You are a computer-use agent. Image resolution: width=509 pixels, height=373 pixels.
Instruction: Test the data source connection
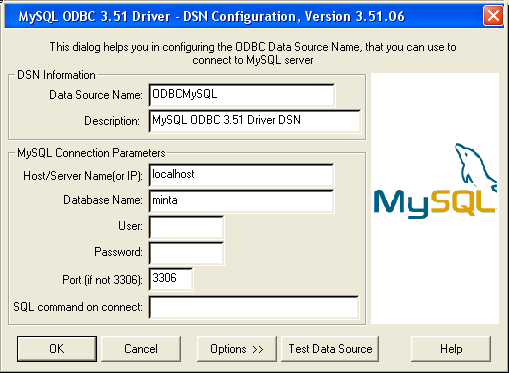(x=330, y=349)
